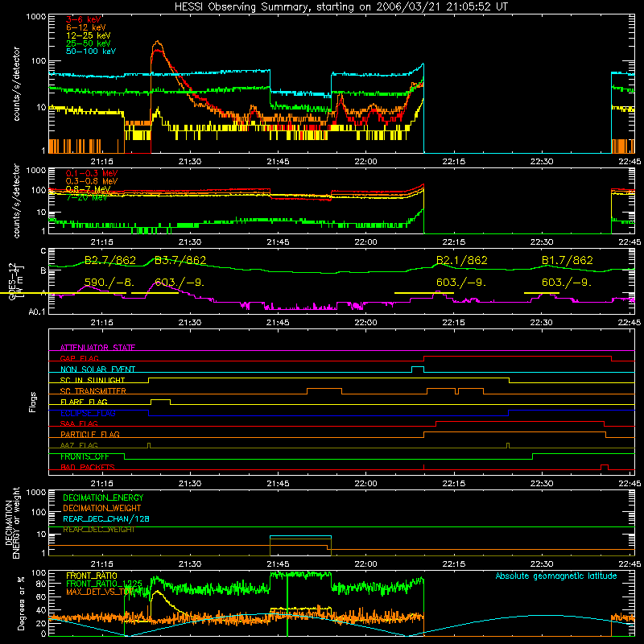644x644 pixels.
Task: Click the vertical Flags axis title
Action: pos(33,402)
